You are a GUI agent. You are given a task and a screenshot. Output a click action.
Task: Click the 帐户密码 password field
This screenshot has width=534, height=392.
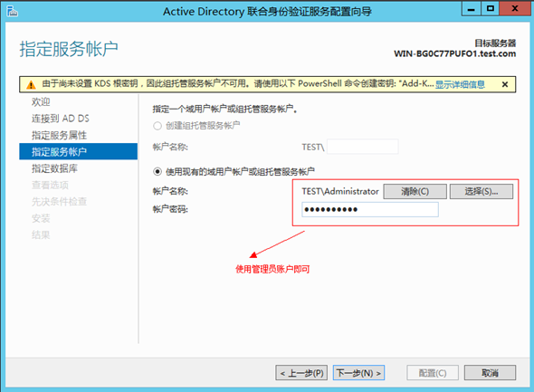[370, 209]
